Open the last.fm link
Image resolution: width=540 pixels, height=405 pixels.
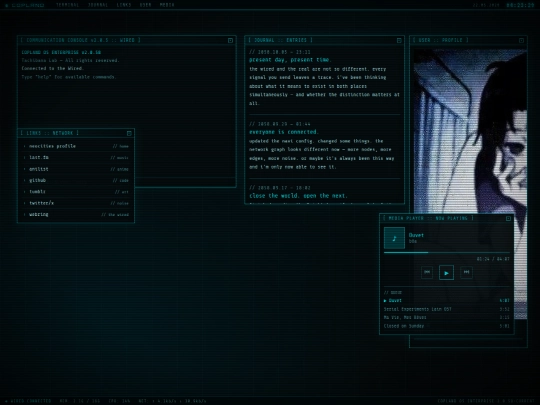tap(76, 157)
